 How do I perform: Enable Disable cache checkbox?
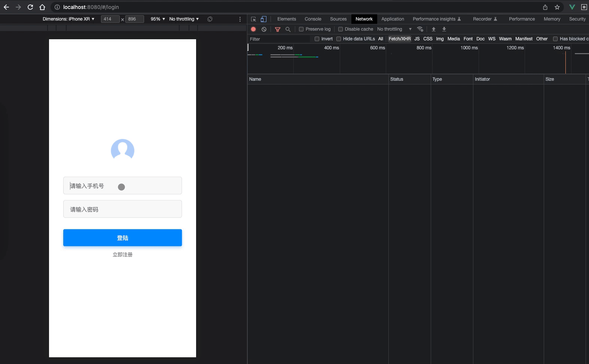click(341, 29)
